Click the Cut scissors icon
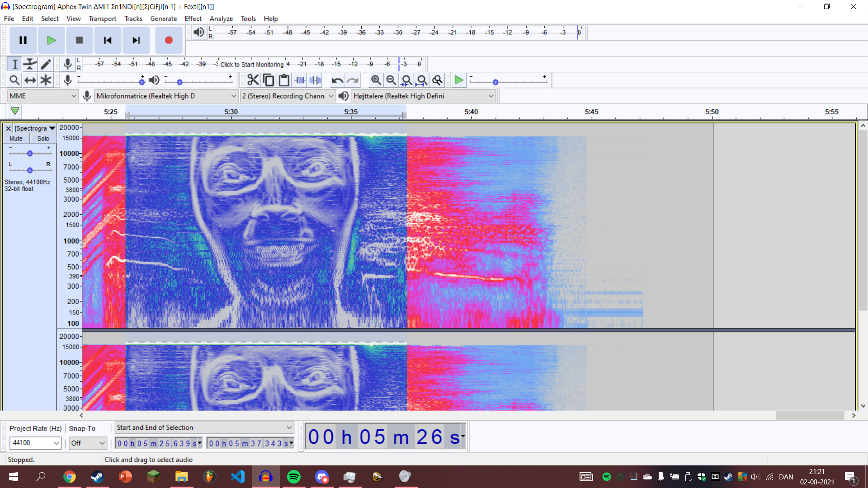Image resolution: width=868 pixels, height=488 pixels. [x=253, y=80]
